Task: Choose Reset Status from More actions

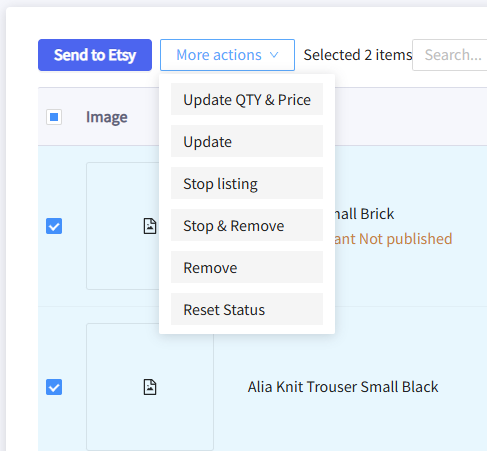Action: [x=247, y=309]
